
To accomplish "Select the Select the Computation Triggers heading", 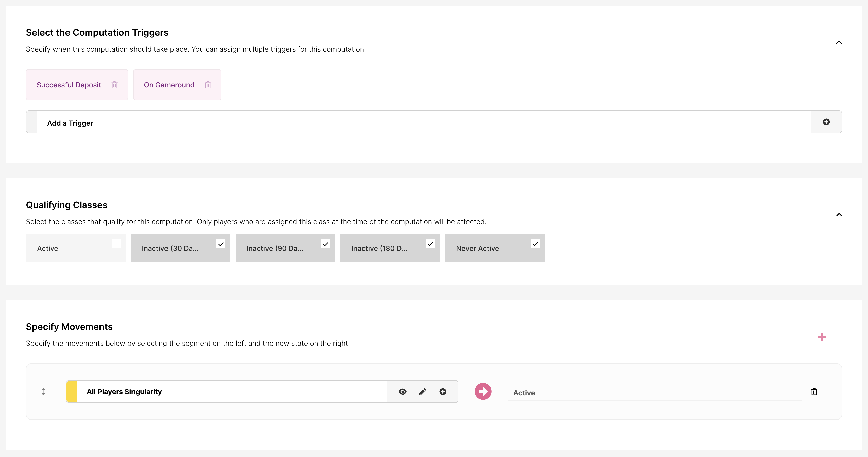I will tap(97, 33).
